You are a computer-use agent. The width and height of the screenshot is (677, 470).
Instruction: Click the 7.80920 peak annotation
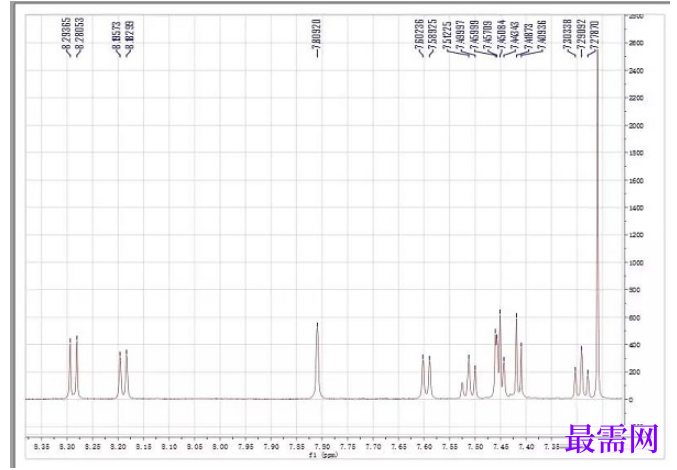coord(316,35)
